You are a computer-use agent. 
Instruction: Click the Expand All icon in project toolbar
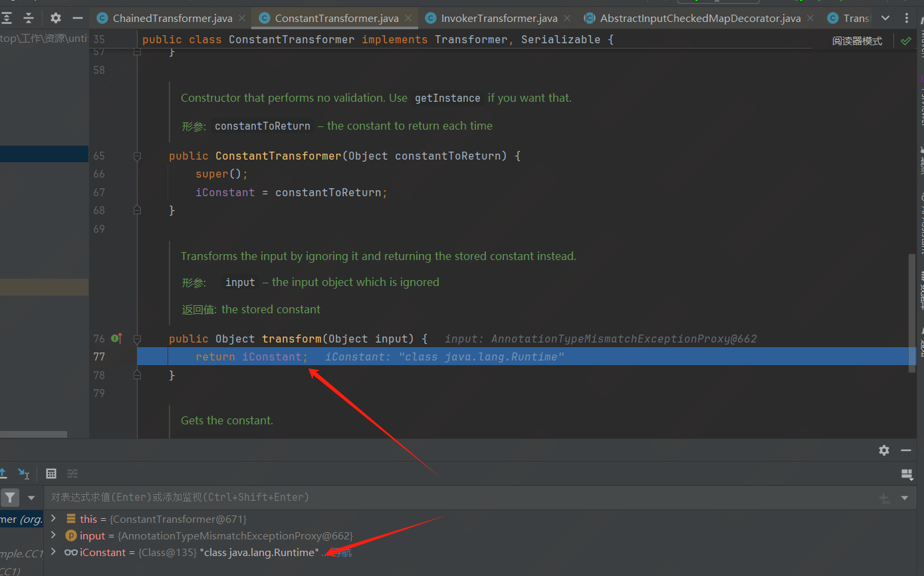[x=7, y=18]
